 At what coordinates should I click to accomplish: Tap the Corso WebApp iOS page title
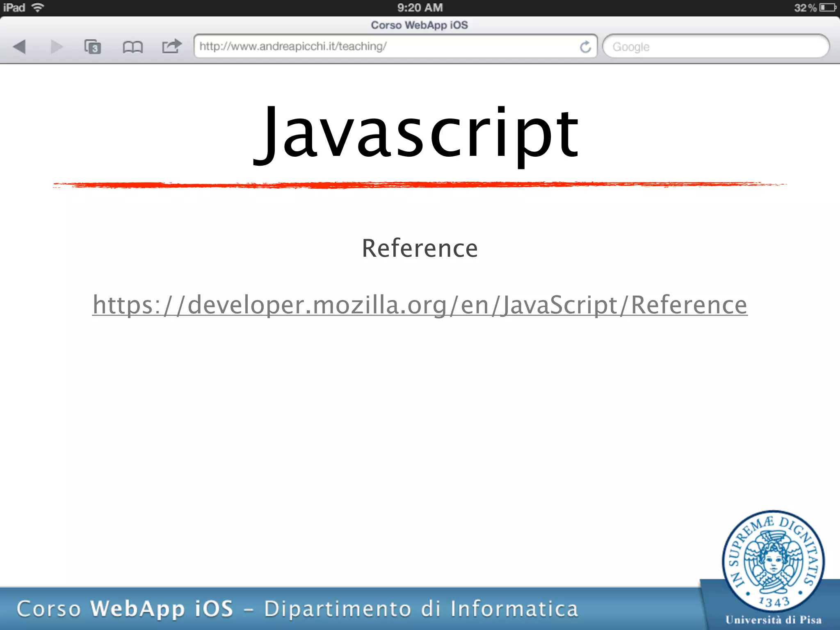419,25
